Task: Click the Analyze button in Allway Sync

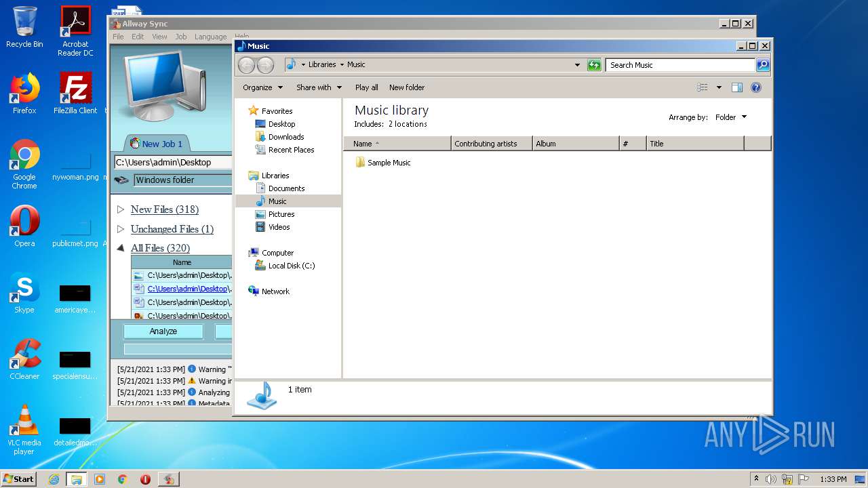Action: point(163,331)
